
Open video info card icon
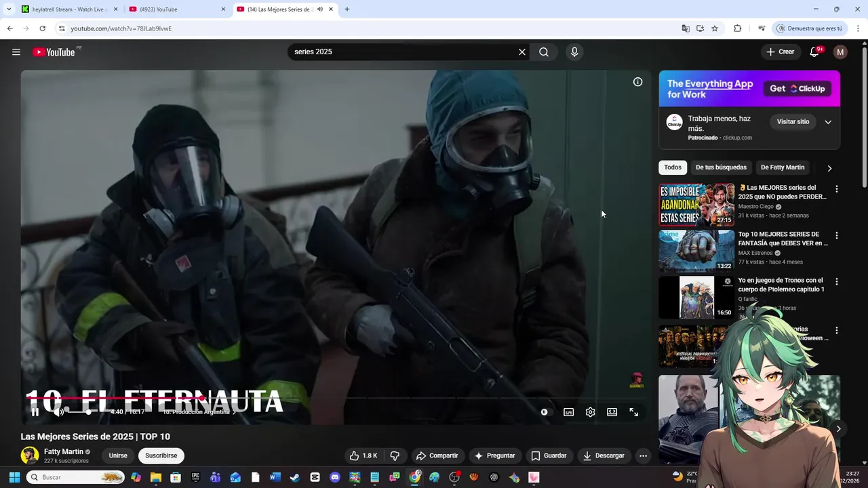coord(637,82)
